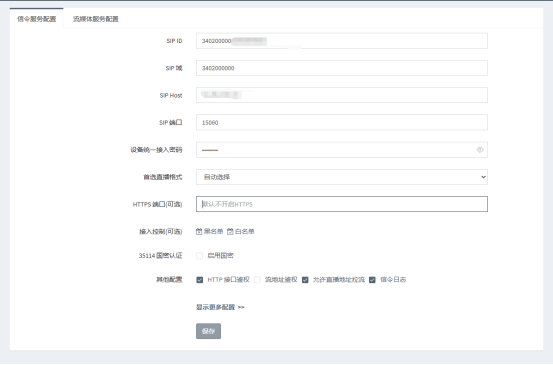
Task: Click the 保存 save button
Action: pyautogui.click(x=208, y=331)
